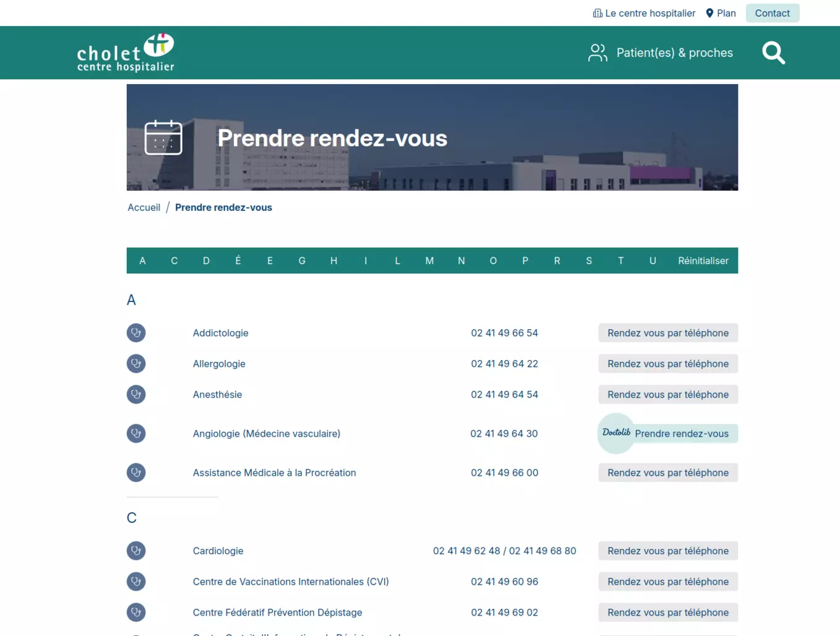This screenshot has height=636, width=840.
Task: Open the Centre de Vaccinations Internationales link
Action: pyautogui.click(x=291, y=582)
